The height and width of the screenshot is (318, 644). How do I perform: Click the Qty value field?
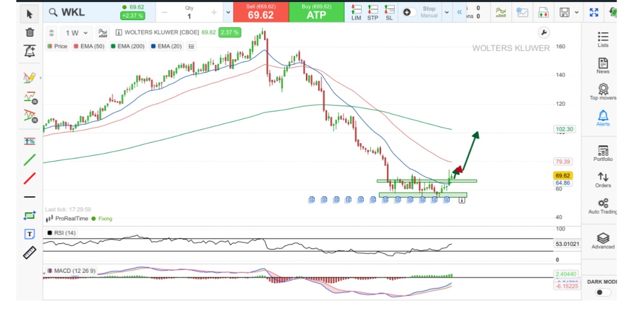189,12
